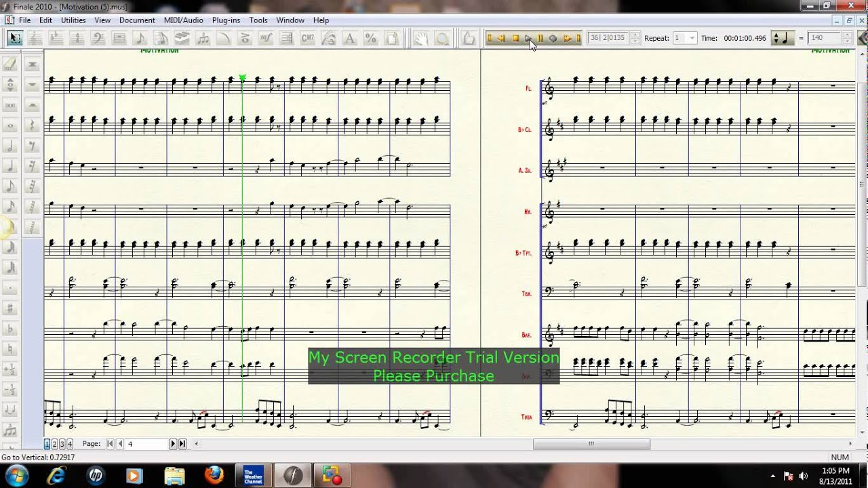Open the Tools menu
The image size is (868, 488).
(x=258, y=20)
